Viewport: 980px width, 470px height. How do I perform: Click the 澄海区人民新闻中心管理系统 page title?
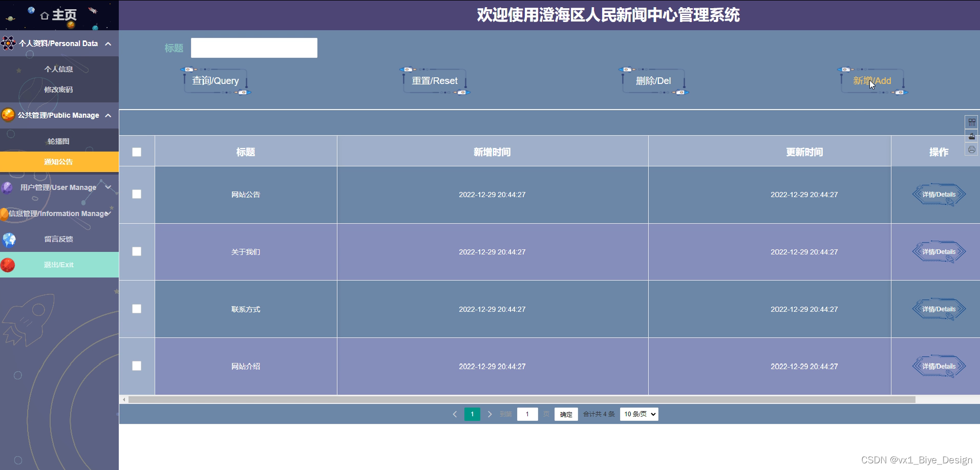click(x=608, y=15)
